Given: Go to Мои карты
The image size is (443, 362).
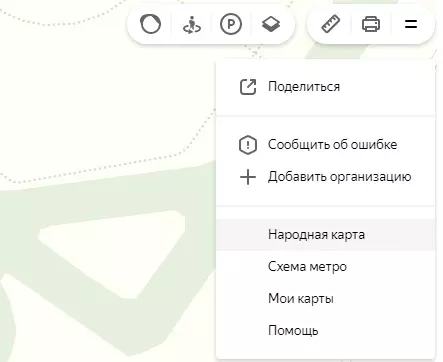Looking at the screenshot, I should pyautogui.click(x=326, y=299).
